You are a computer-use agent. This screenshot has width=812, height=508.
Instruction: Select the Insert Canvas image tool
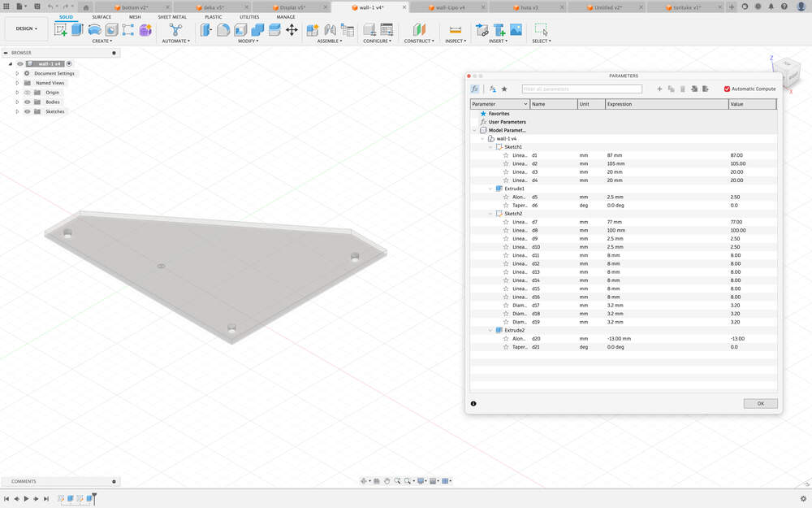[516, 29]
